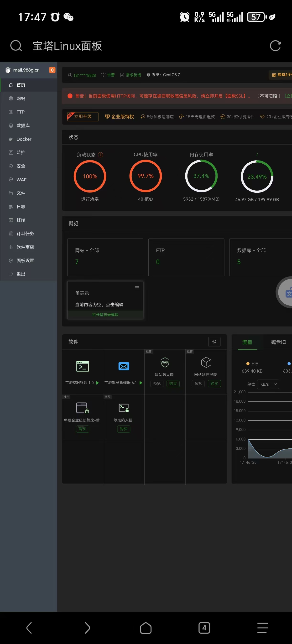Click the 99.7% CPU usage gauge
Viewport: 292px width, 644px height.
(x=146, y=176)
